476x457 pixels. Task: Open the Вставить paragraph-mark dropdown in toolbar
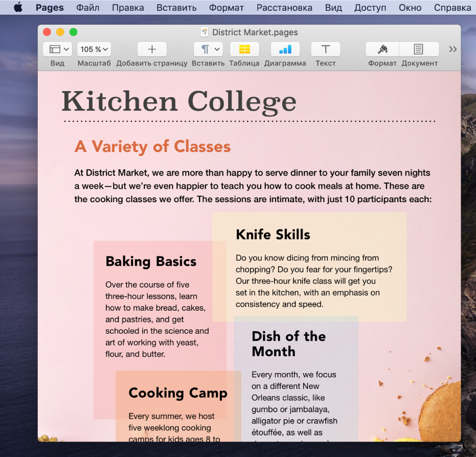tap(208, 49)
